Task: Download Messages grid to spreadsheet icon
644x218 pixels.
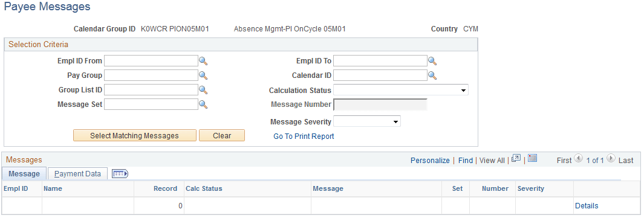Action: 533,158
